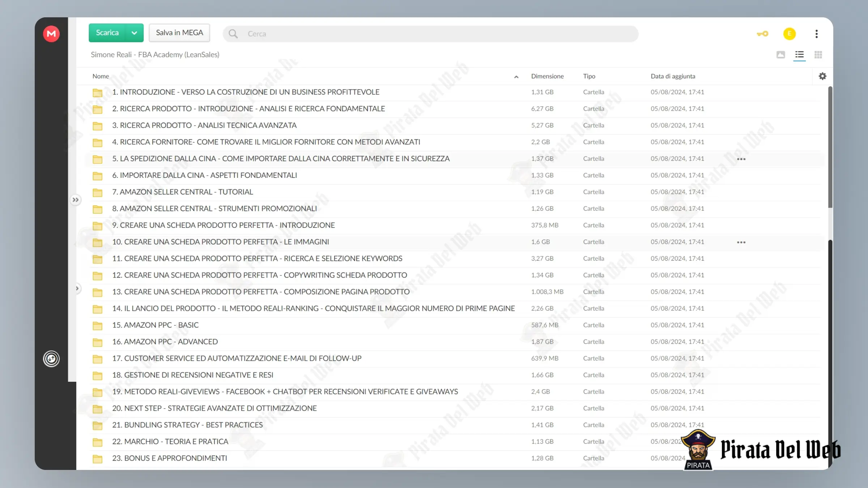Select '18. GESTIONE DI RECENSIONI NEGATIVE E RESI'
Image resolution: width=868 pixels, height=488 pixels.
point(193,375)
